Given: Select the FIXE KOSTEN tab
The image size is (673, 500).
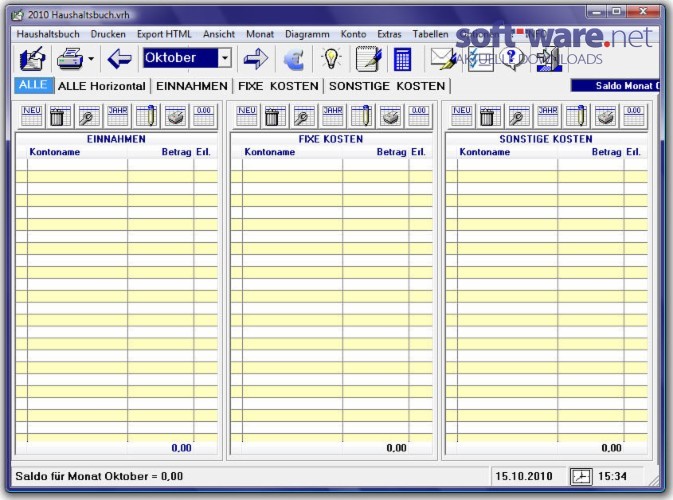Looking at the screenshot, I should coord(278,86).
